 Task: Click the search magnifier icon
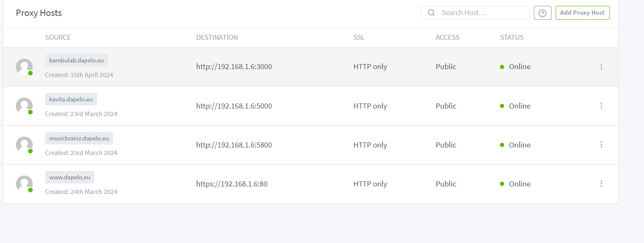click(x=431, y=13)
